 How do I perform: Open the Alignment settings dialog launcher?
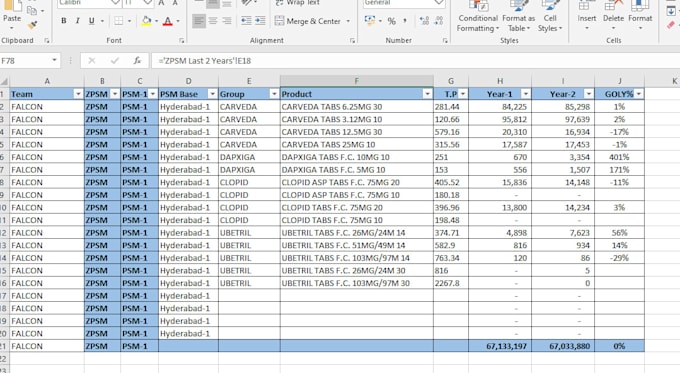pos(353,40)
